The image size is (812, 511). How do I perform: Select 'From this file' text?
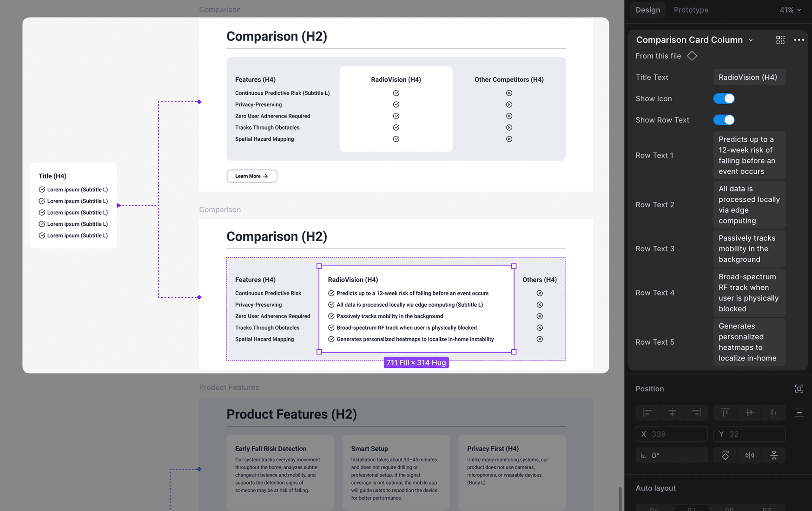coord(658,56)
